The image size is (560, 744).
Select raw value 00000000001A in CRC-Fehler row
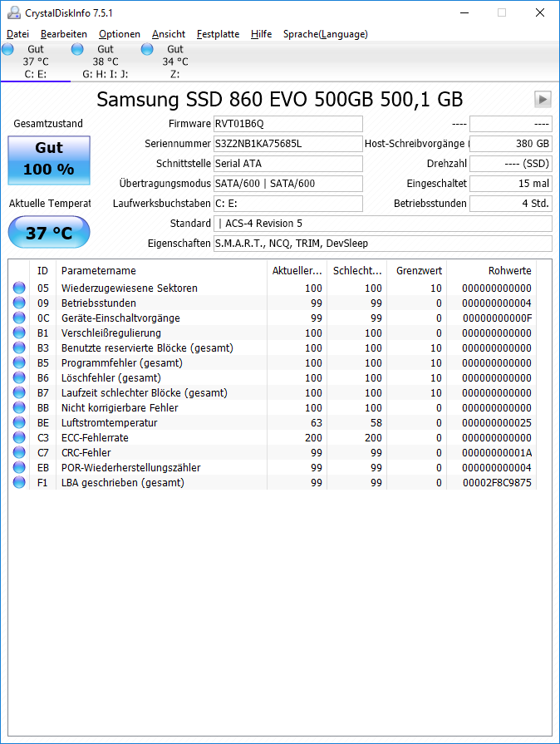[x=497, y=453]
